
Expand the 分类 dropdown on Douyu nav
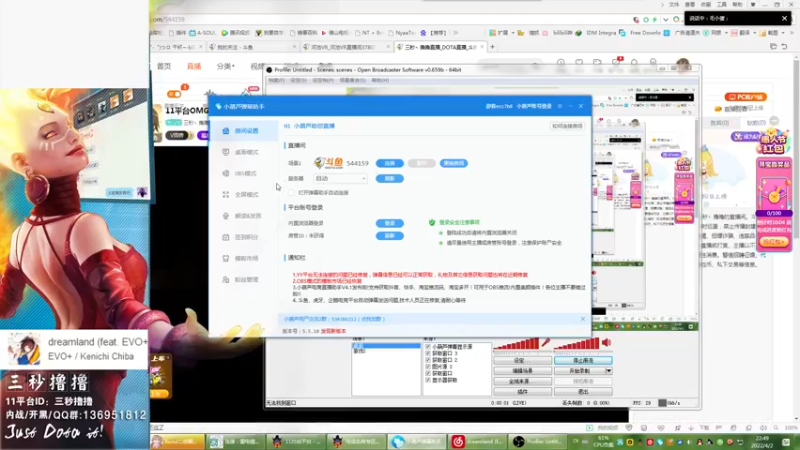[x=226, y=66]
